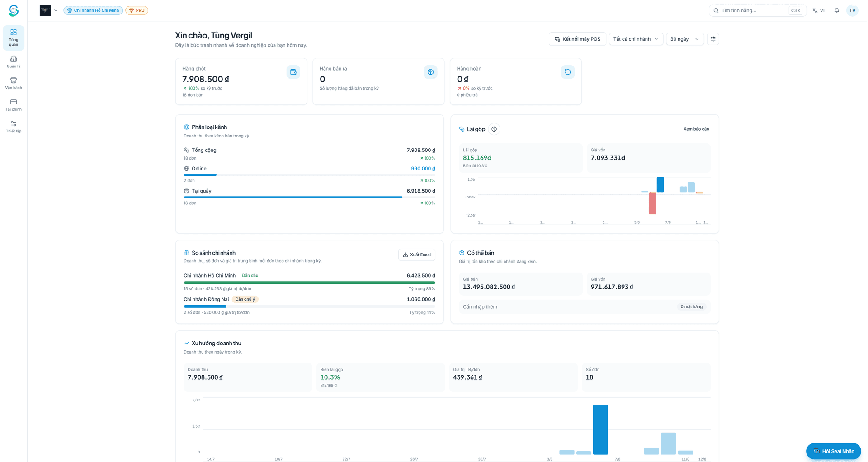Viewport: 868px width, 462px height.
Task: Click the 0 phiếu trả text
Action: click(x=467, y=95)
